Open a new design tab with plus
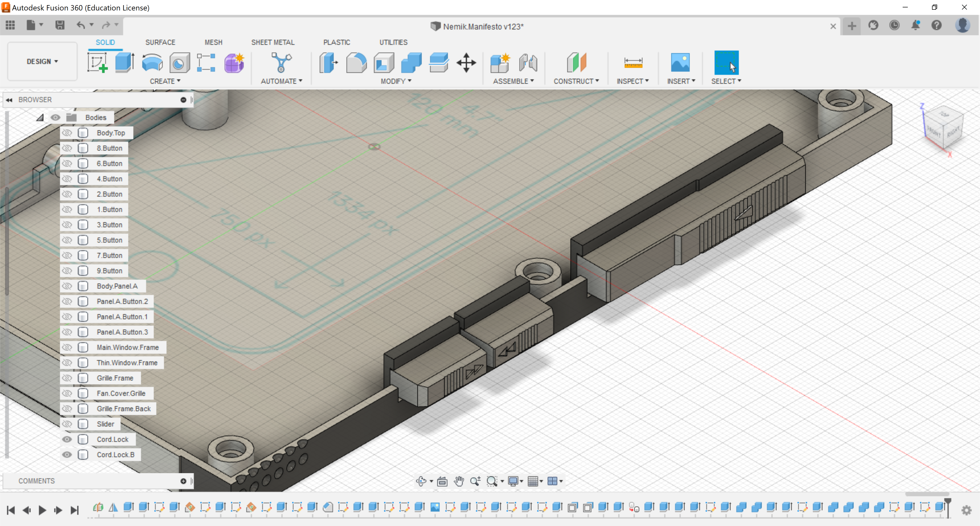This screenshot has width=980, height=526. 852,26
